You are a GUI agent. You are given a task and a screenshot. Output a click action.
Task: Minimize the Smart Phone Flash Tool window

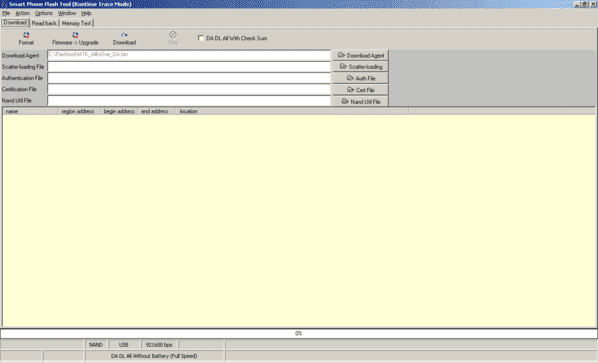pyautogui.click(x=577, y=4)
